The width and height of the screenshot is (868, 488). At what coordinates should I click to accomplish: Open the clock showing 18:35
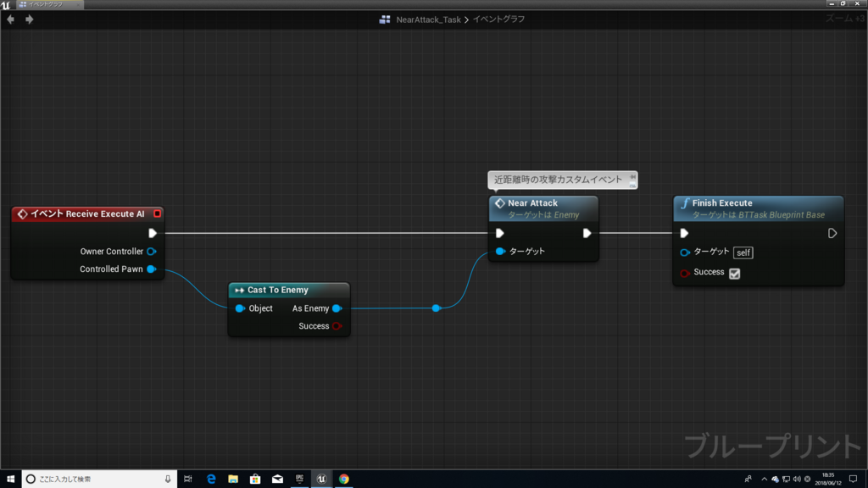[828, 480]
